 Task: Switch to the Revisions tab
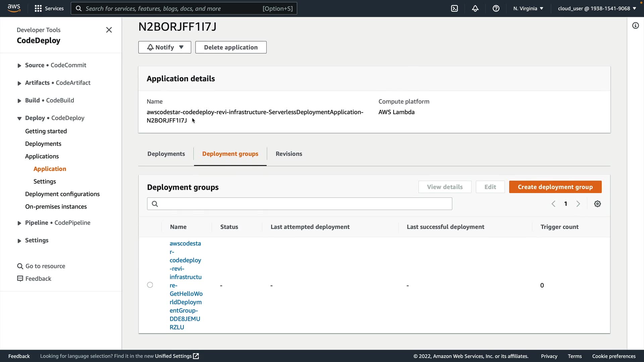click(x=289, y=154)
